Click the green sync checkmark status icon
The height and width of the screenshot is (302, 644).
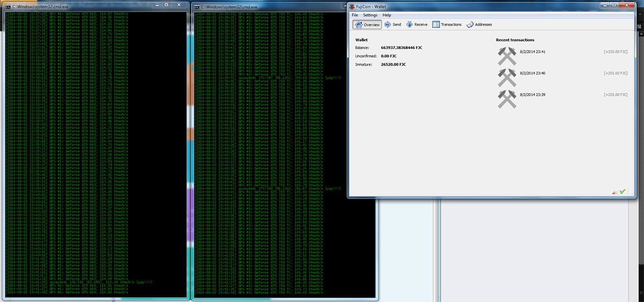tap(622, 192)
